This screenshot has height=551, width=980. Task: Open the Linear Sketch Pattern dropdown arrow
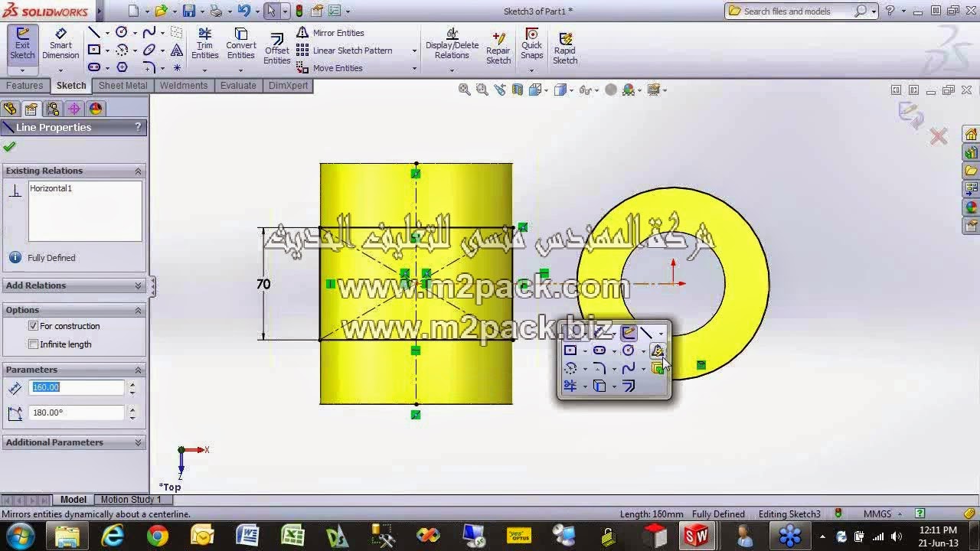(x=414, y=51)
